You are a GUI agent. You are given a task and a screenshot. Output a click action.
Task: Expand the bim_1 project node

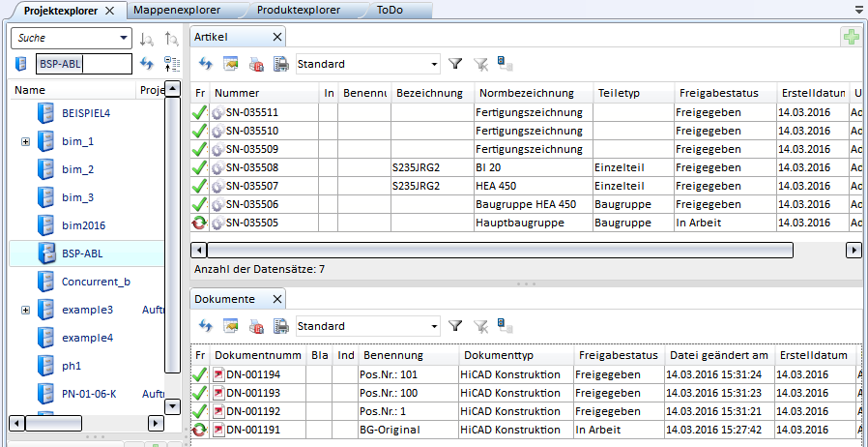[x=25, y=142]
